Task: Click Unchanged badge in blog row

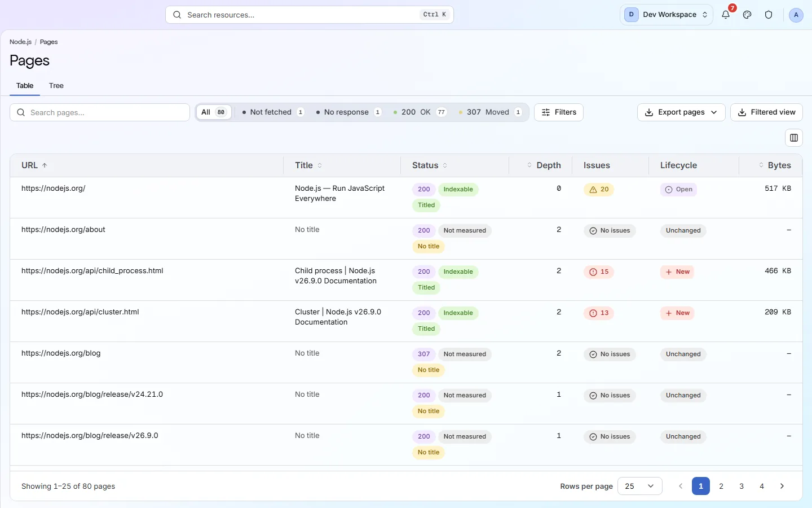Action: click(x=683, y=354)
